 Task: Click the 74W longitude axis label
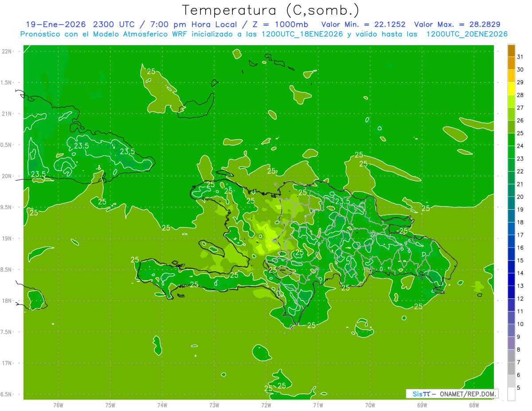click(x=162, y=405)
